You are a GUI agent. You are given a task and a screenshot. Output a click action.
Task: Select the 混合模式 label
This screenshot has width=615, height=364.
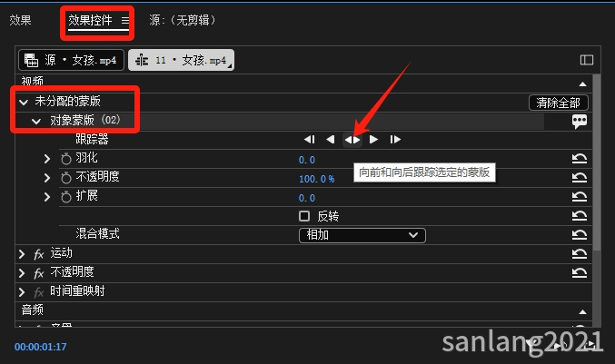[x=98, y=234]
